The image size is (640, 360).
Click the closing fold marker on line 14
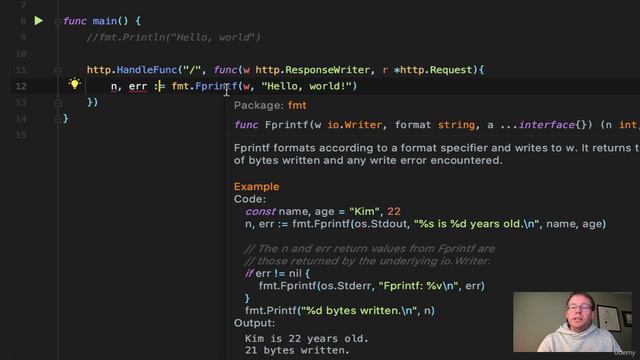tap(58, 119)
